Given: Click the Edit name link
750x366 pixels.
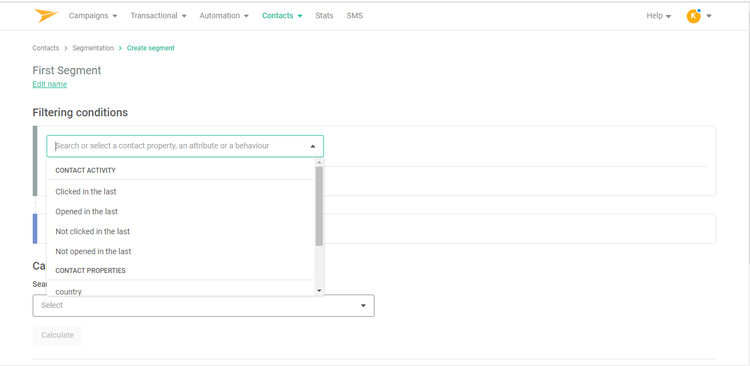Looking at the screenshot, I should click(50, 84).
